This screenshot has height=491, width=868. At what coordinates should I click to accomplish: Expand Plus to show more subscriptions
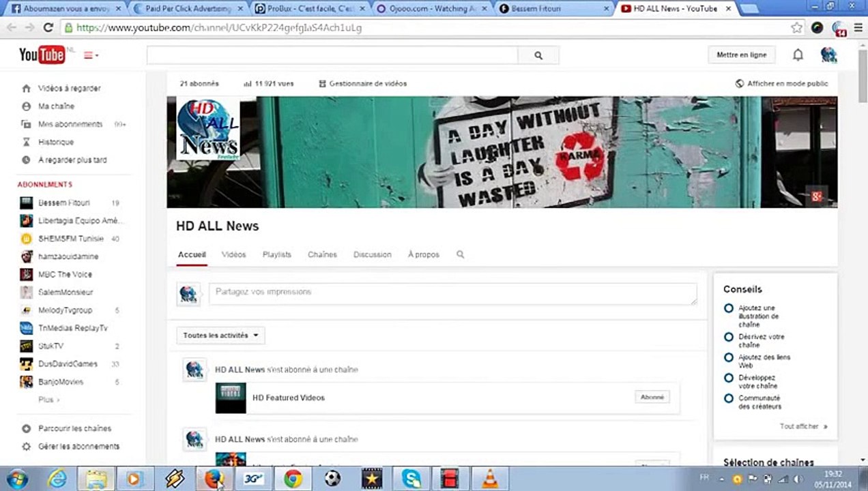tap(48, 400)
